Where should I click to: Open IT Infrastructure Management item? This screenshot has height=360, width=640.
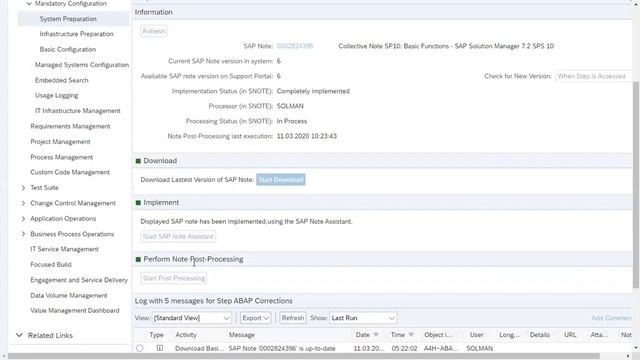78,111
